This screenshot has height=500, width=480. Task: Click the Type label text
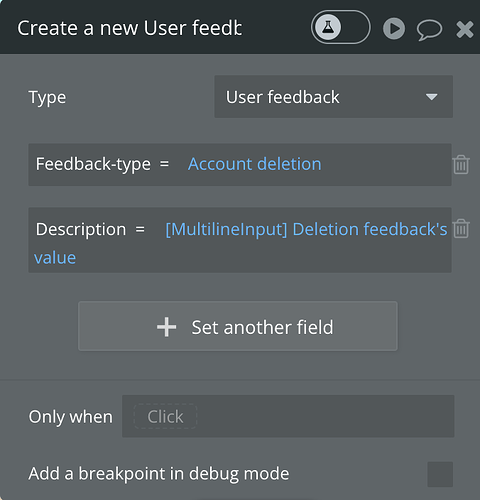click(47, 98)
